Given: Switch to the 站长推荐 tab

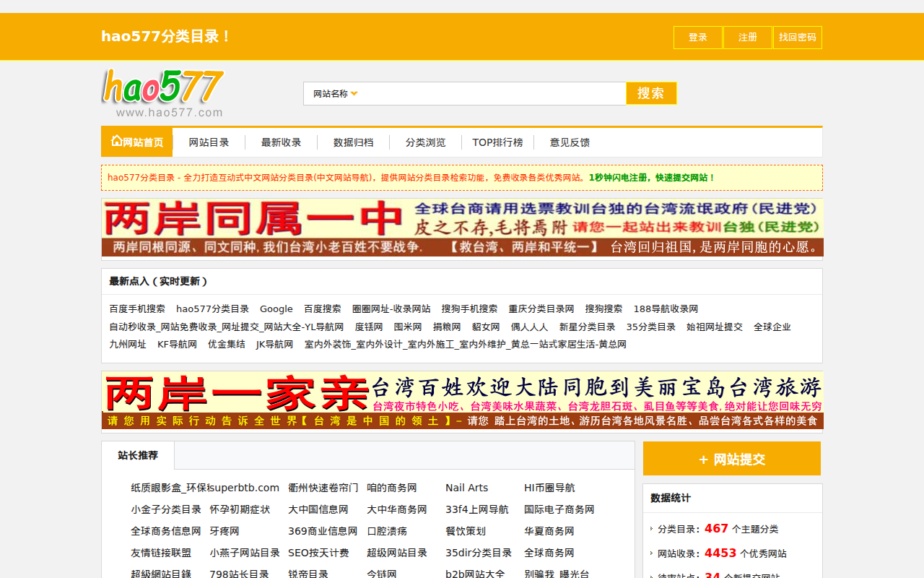Looking at the screenshot, I should pos(138,455).
